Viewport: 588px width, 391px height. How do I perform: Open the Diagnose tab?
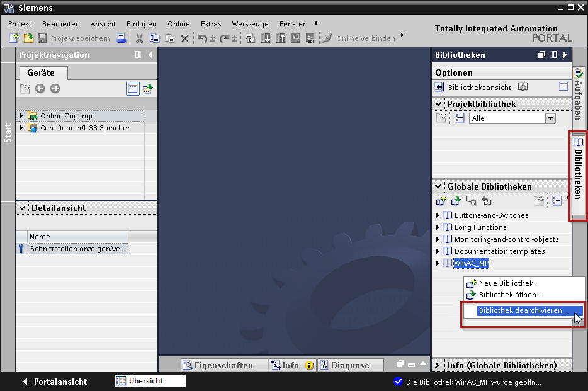click(x=350, y=365)
